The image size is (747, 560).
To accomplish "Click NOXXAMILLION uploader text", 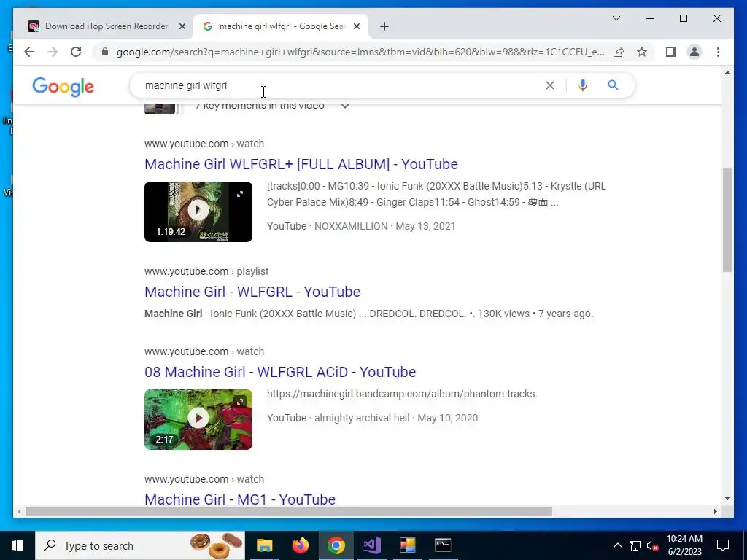I will pyautogui.click(x=351, y=226).
